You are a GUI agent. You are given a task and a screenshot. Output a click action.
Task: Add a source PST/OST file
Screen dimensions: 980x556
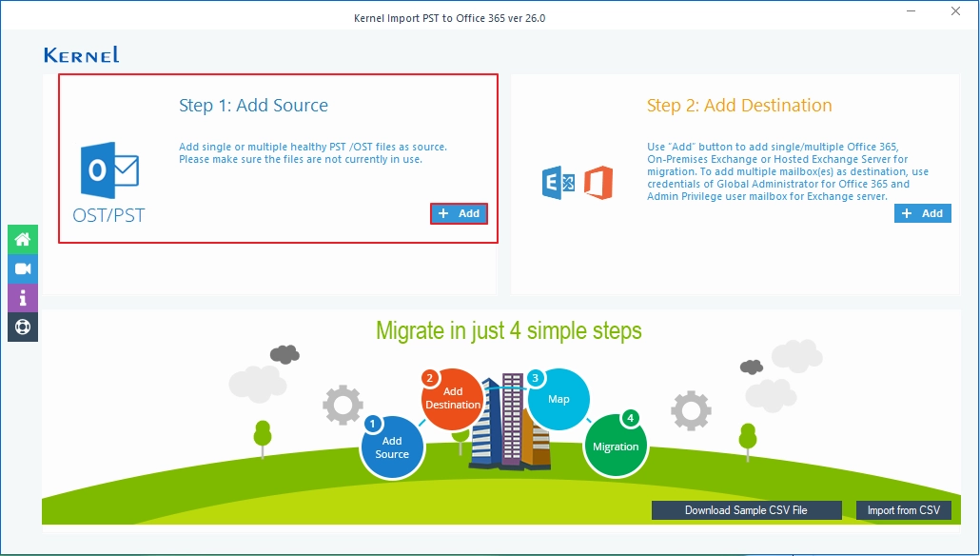[459, 214]
